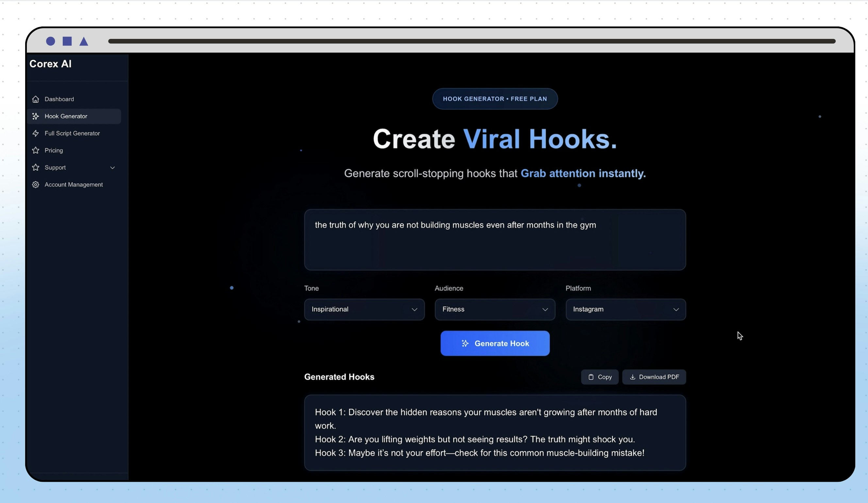This screenshot has height=503, width=868.
Task: Open the Tone dropdown showing Inspirational
Action: [x=364, y=310]
